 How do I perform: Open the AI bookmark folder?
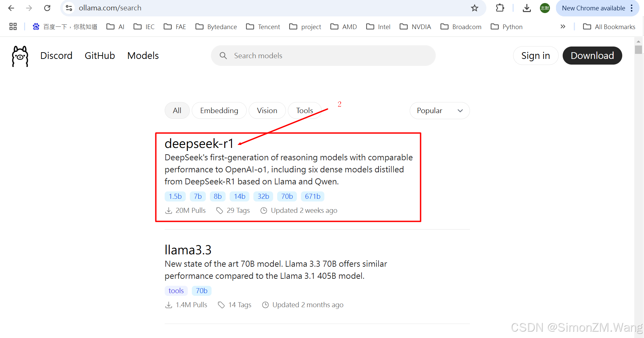pos(115,27)
